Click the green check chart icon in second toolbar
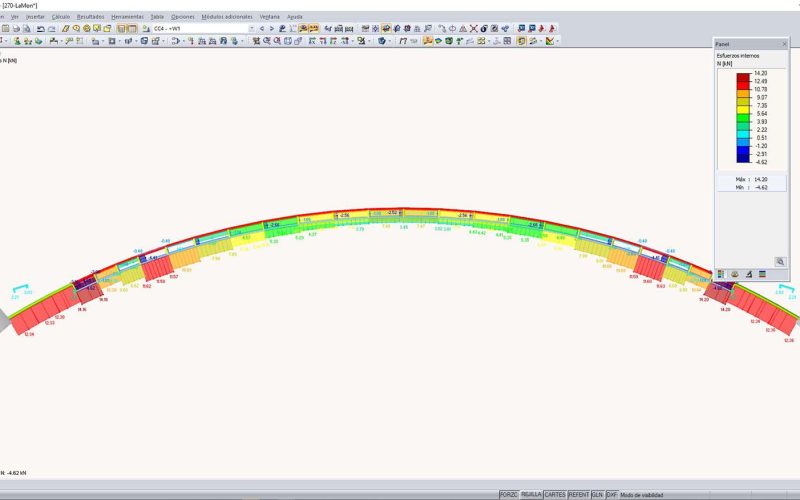 (549, 41)
